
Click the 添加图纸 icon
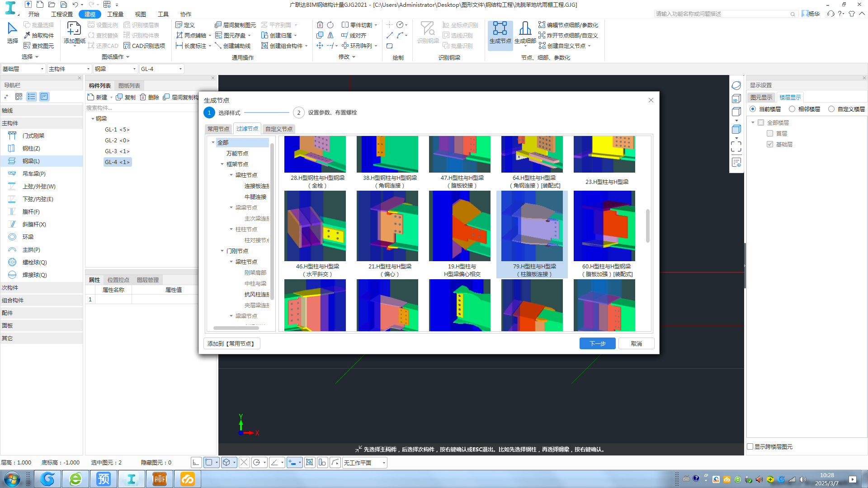coord(74,33)
